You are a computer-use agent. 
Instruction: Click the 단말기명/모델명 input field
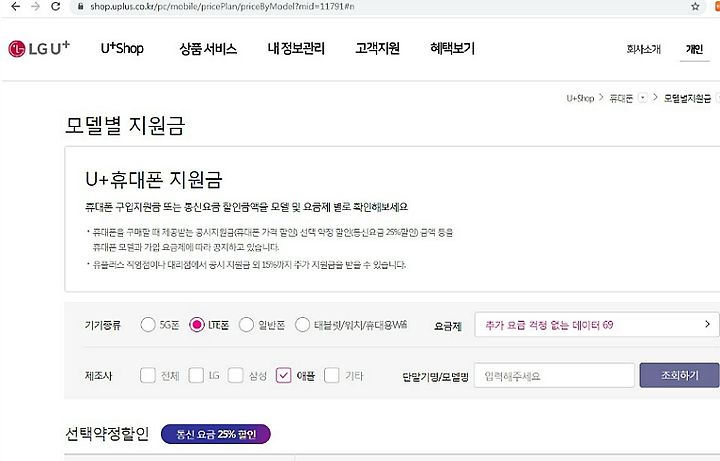point(554,376)
